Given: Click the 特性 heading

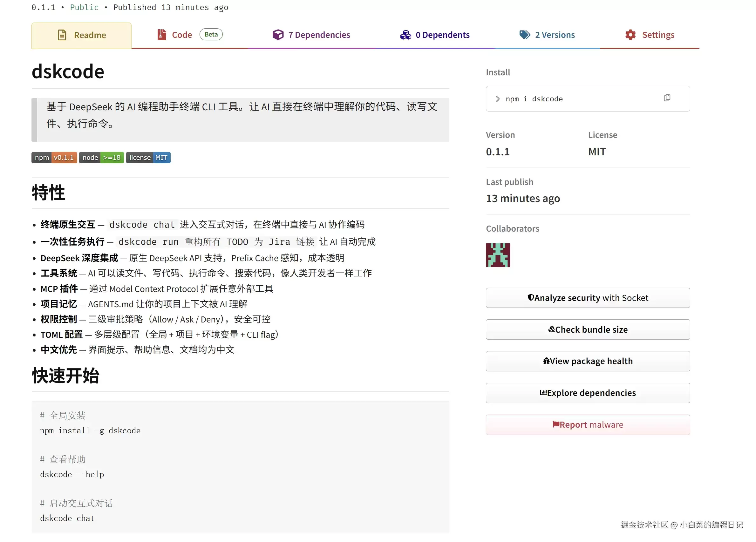Looking at the screenshot, I should tap(48, 193).
